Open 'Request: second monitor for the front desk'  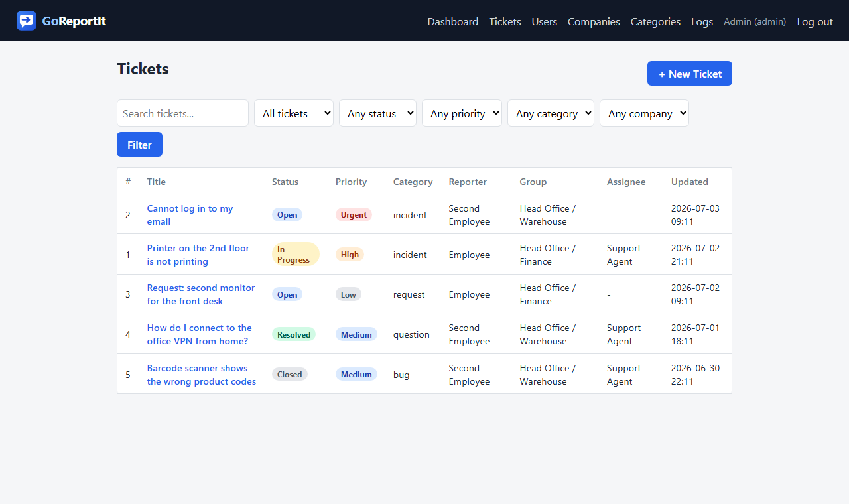coord(201,294)
